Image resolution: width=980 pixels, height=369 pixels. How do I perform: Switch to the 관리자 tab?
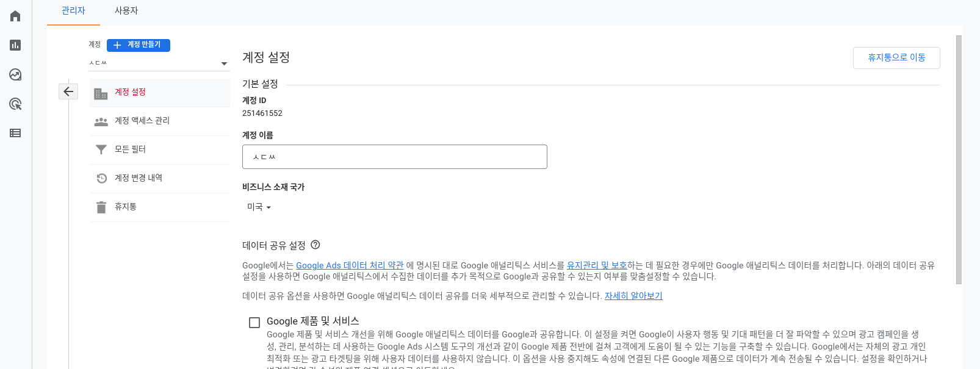73,11
